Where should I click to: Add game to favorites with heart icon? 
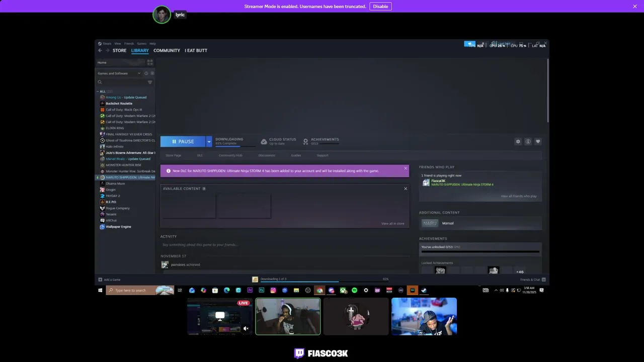pyautogui.click(x=538, y=141)
